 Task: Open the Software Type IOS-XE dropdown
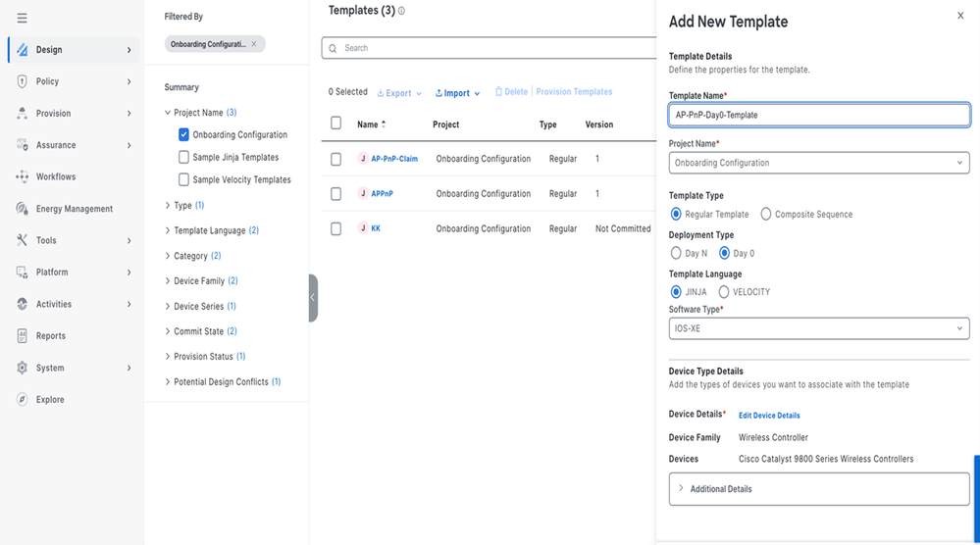click(x=819, y=328)
